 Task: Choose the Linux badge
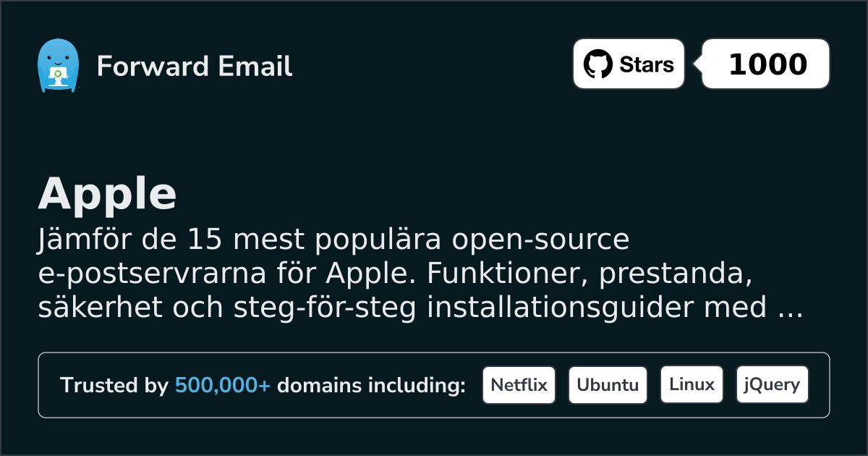[692, 385]
